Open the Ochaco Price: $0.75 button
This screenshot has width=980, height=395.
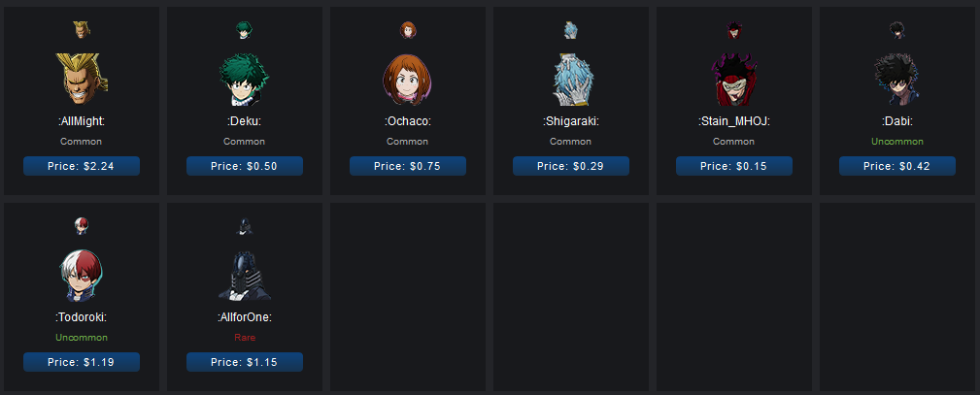point(408,166)
